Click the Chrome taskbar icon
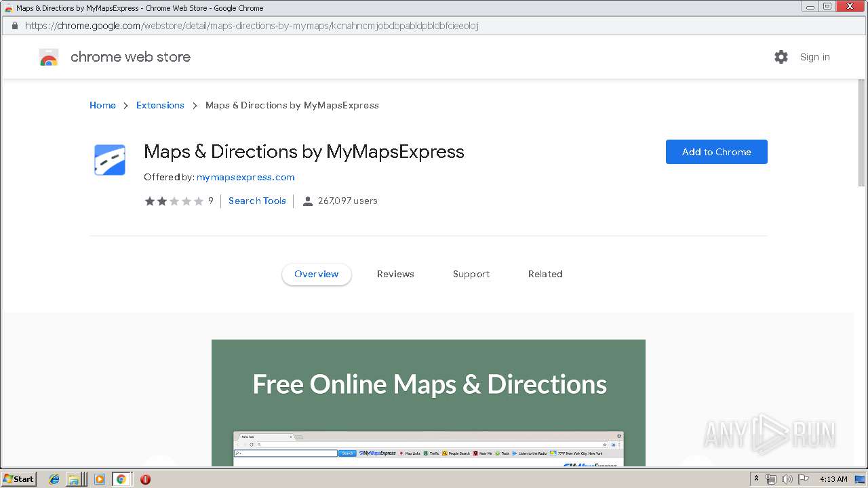This screenshot has width=868, height=488. tap(121, 479)
